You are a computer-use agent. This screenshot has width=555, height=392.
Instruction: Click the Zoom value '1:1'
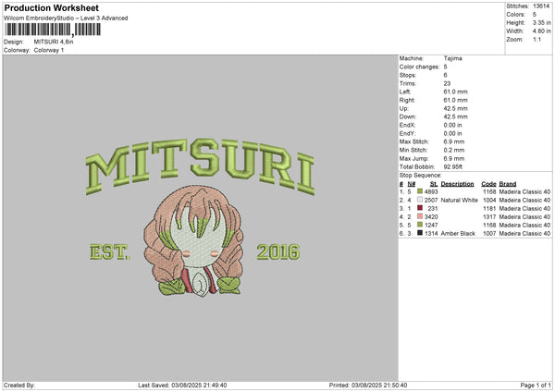tap(536, 39)
